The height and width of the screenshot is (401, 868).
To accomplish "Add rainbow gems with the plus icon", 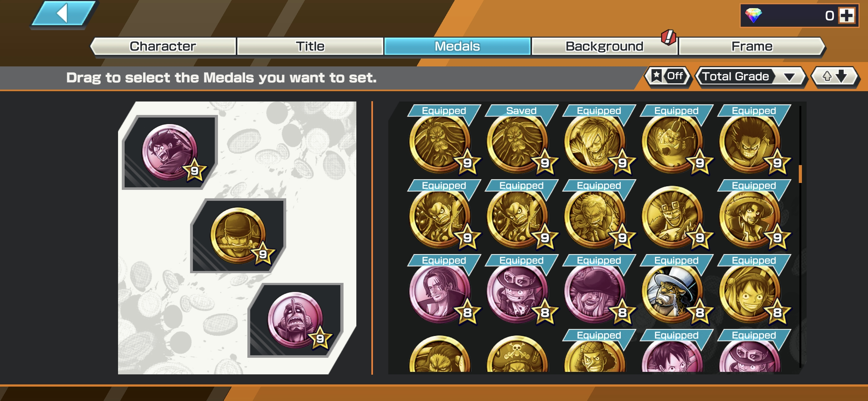I will click(x=847, y=16).
